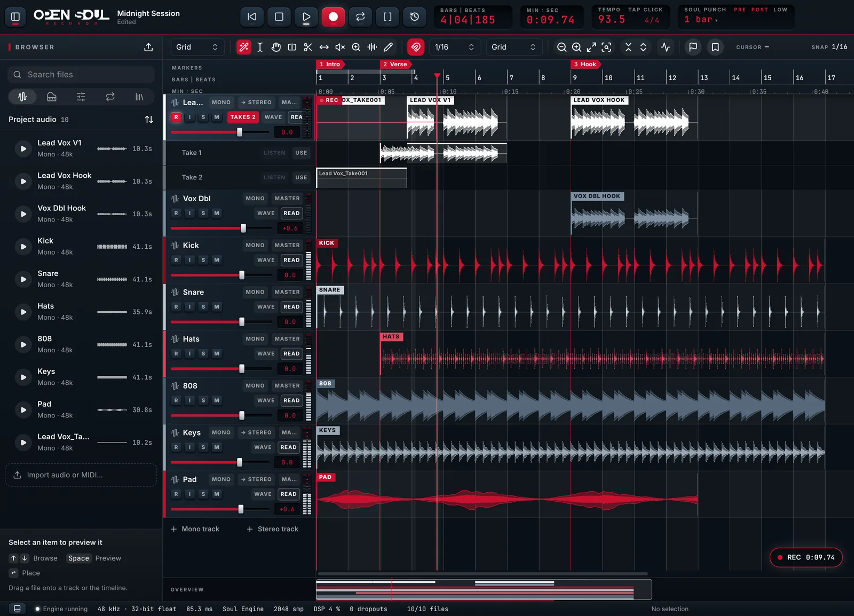This screenshot has height=616, width=854.
Task: Export from the browser panel header
Action: click(148, 47)
